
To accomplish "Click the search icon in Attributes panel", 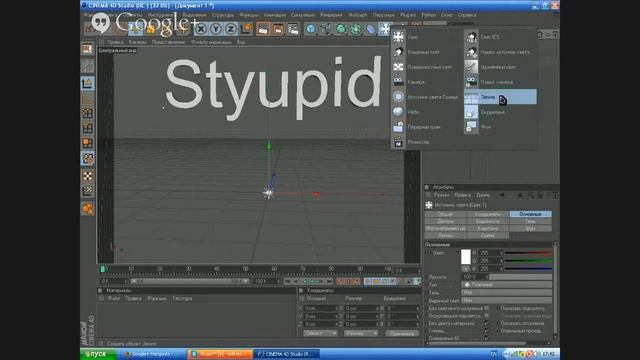I will [531, 196].
